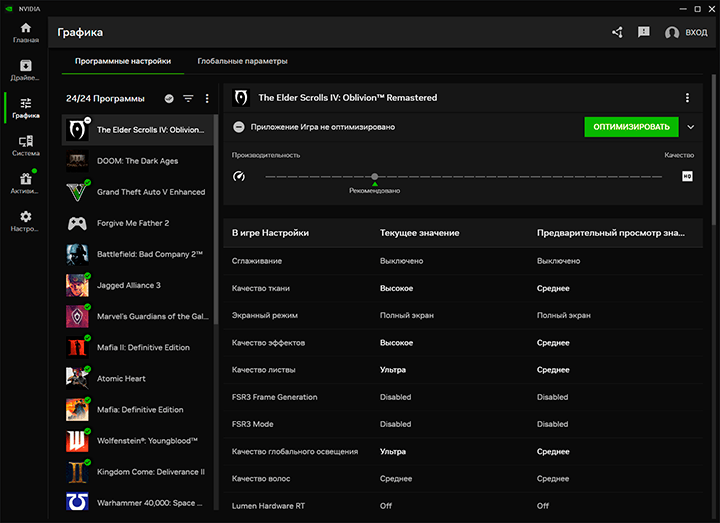
Task: Click the Качество ткани setting name
Action: 261,288
